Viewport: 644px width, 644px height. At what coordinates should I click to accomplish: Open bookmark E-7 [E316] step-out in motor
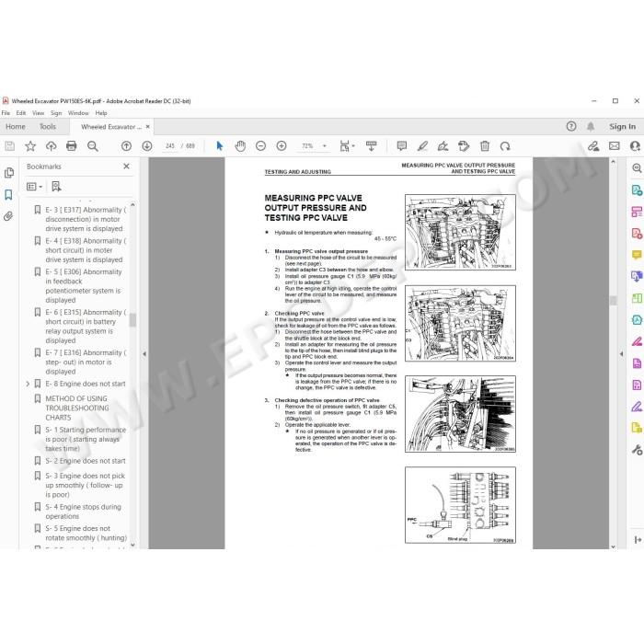(86, 362)
